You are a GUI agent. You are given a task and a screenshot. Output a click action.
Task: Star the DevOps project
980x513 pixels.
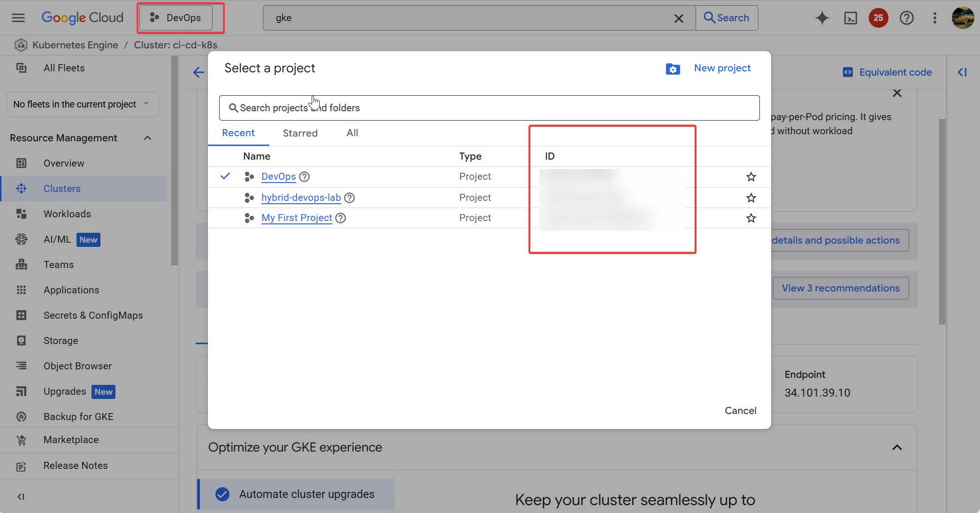click(x=751, y=176)
